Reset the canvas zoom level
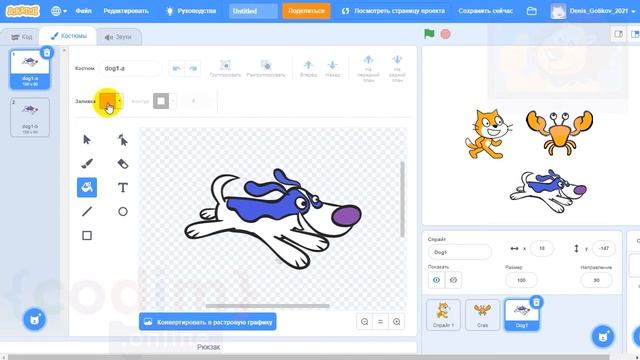This screenshot has width=640, height=360. (380, 322)
